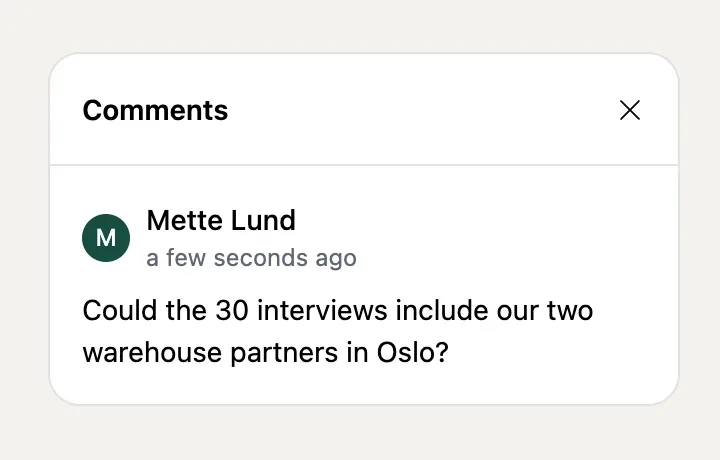Close the Comments panel with the X icon

coord(630,110)
